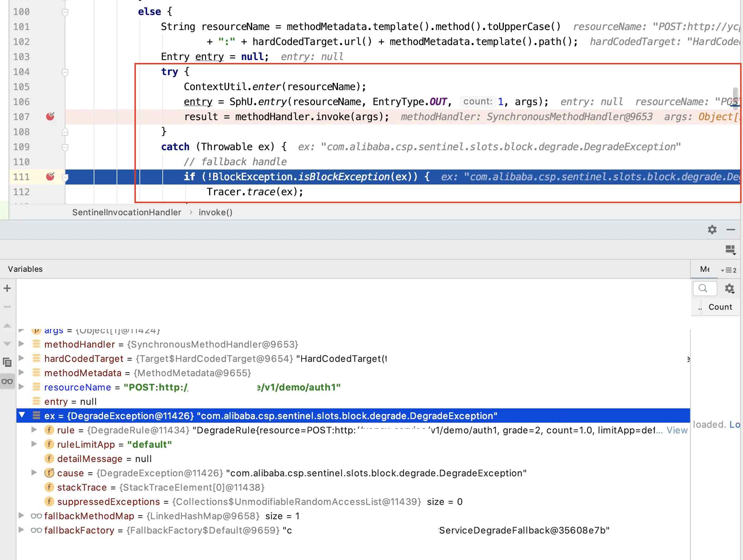The width and height of the screenshot is (743, 560).
Task: Expand the methodHandler variable node
Action: [x=21, y=344]
